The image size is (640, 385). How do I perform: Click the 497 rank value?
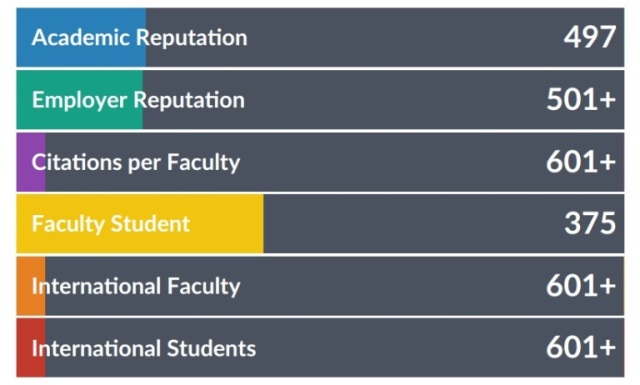click(589, 37)
